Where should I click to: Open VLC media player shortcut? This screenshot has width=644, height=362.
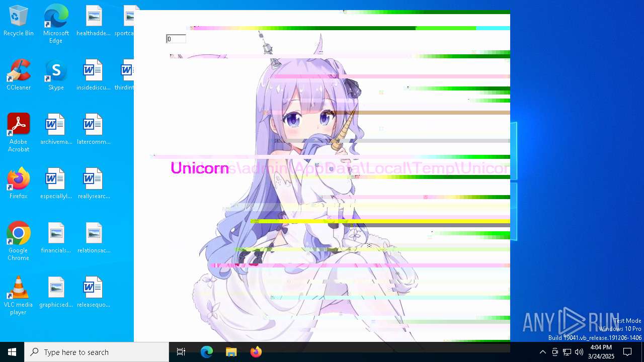click(x=19, y=296)
